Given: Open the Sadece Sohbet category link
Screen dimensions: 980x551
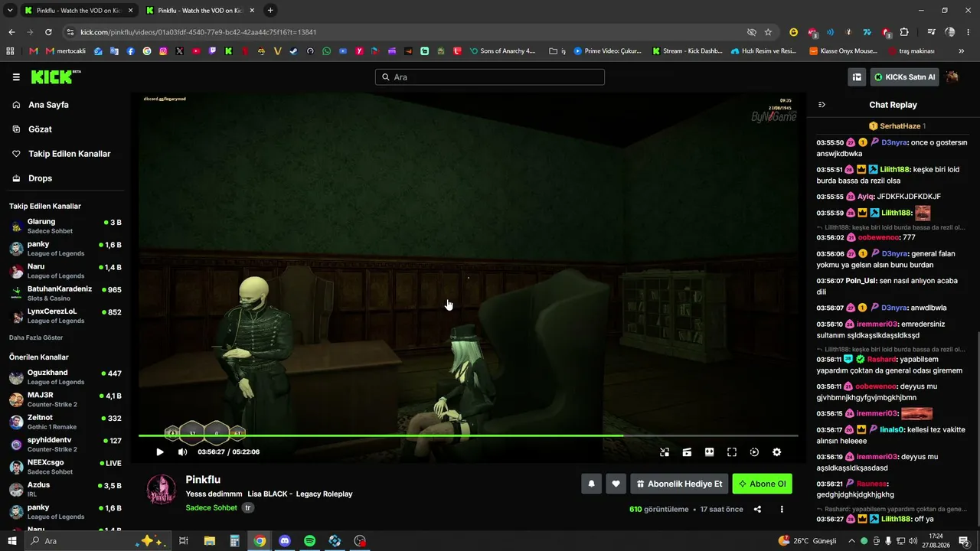Looking at the screenshot, I should click(x=211, y=507).
